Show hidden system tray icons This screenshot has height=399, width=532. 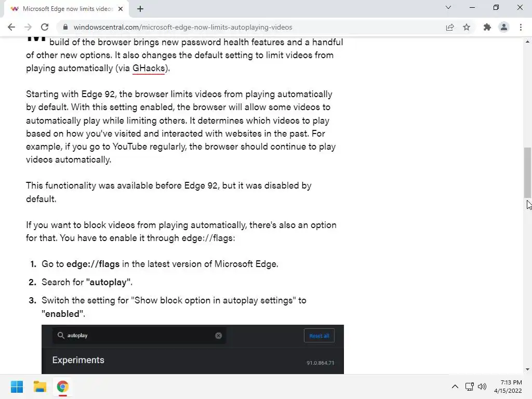pos(455,387)
